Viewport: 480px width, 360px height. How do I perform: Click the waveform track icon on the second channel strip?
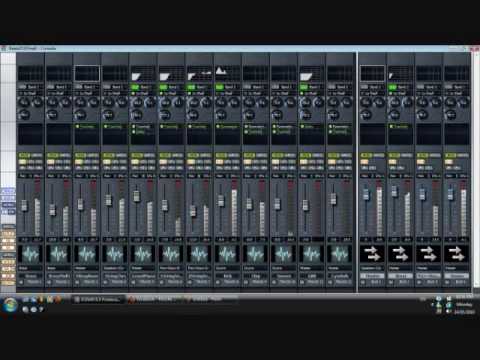tap(58, 254)
